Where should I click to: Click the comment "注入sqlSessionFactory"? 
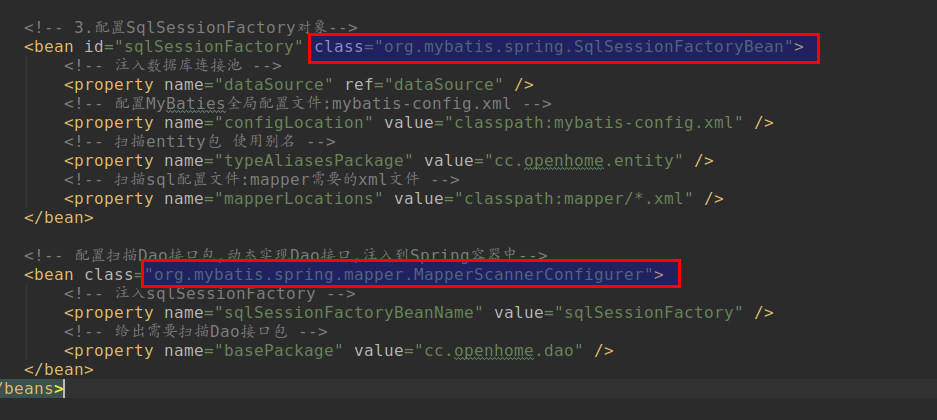[210, 294]
